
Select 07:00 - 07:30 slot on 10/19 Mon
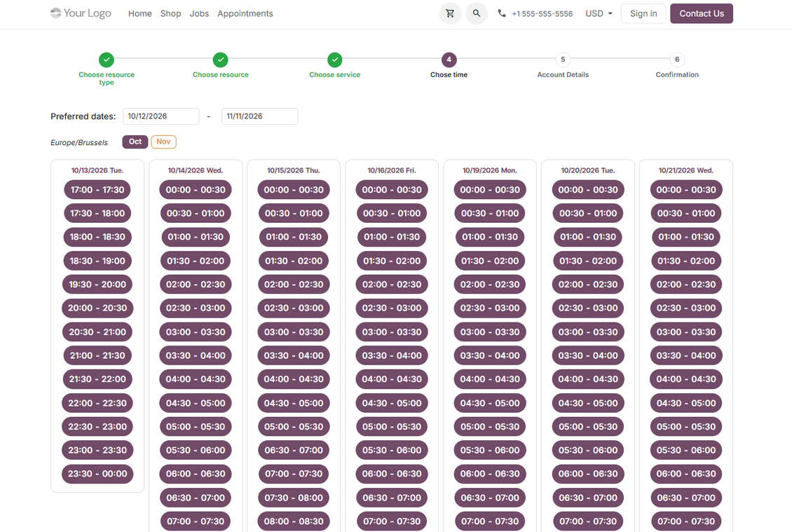(490, 521)
